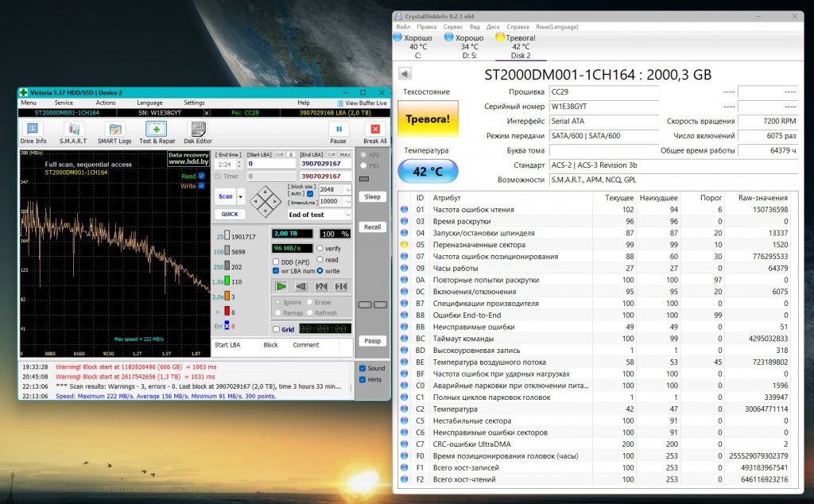814x504 pixels.
Task: Pause the Victoria scan
Action: (339, 132)
